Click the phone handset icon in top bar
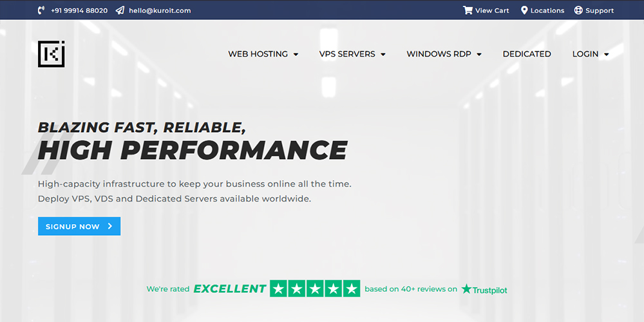This screenshot has height=322, width=644. click(x=42, y=10)
